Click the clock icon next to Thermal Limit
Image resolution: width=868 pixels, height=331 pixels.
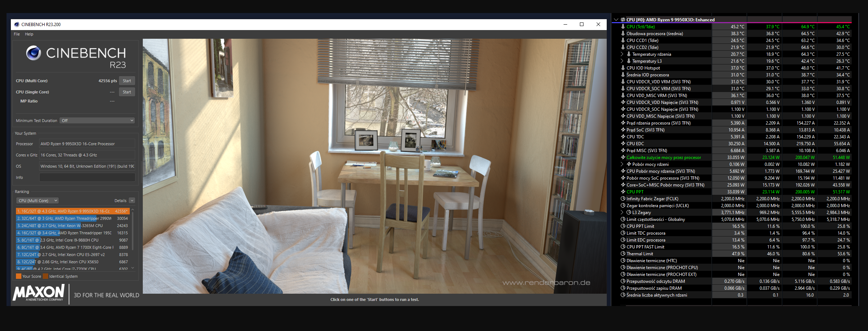pos(623,254)
